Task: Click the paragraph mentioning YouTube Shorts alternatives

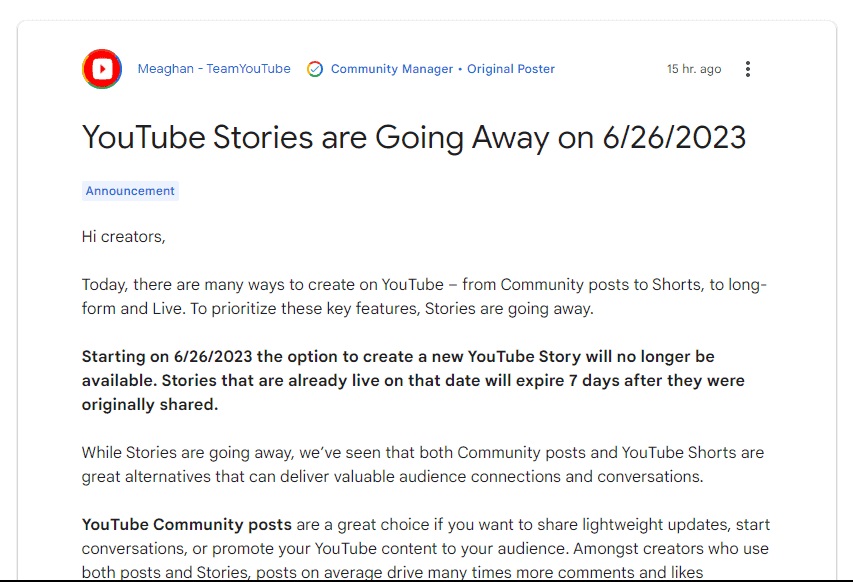Action: [420, 464]
